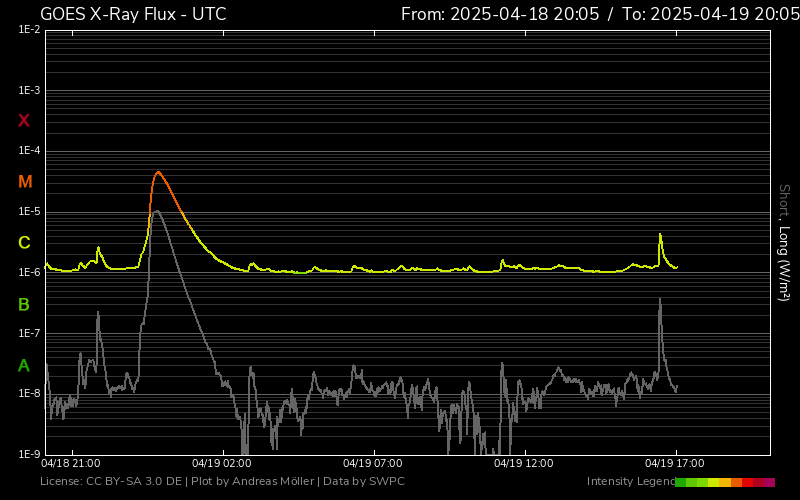Click the 'From: 2025-04-18 20:05' start time

pyautogui.click(x=500, y=14)
